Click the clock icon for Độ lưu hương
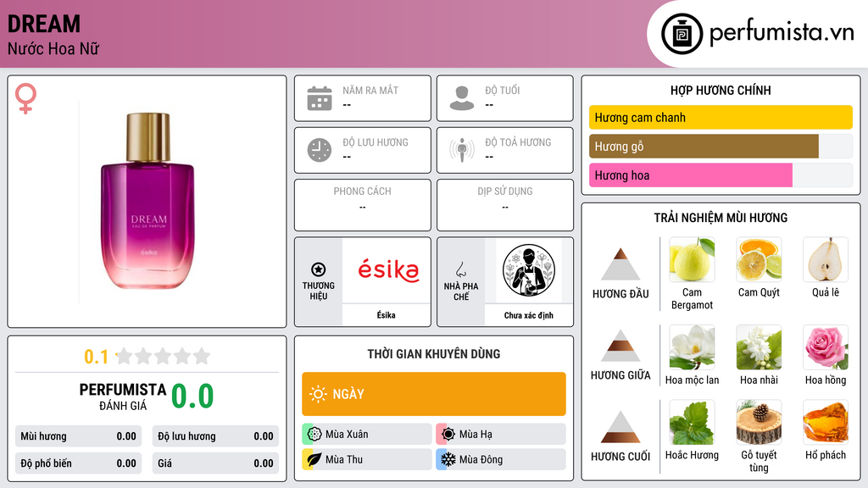Image resolution: width=868 pixels, height=488 pixels. (320, 150)
